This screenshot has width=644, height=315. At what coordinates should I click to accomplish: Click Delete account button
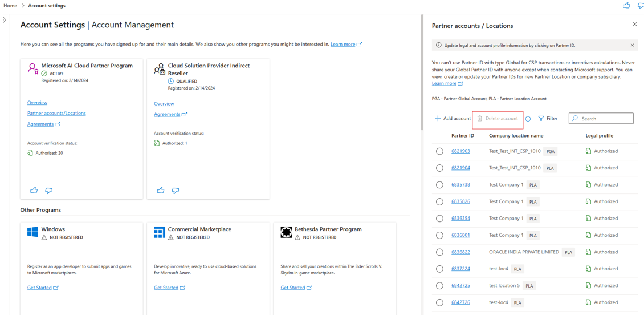pos(498,119)
